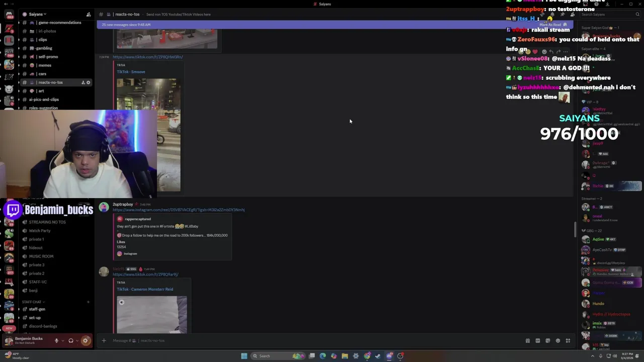Image resolution: width=644 pixels, height=362 pixels.
Task: Open the game-recommendations channel
Action: [x=55, y=23]
